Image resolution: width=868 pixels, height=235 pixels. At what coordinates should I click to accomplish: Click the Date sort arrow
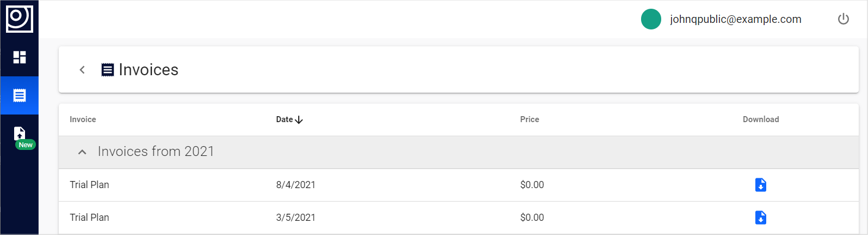pyautogui.click(x=299, y=119)
